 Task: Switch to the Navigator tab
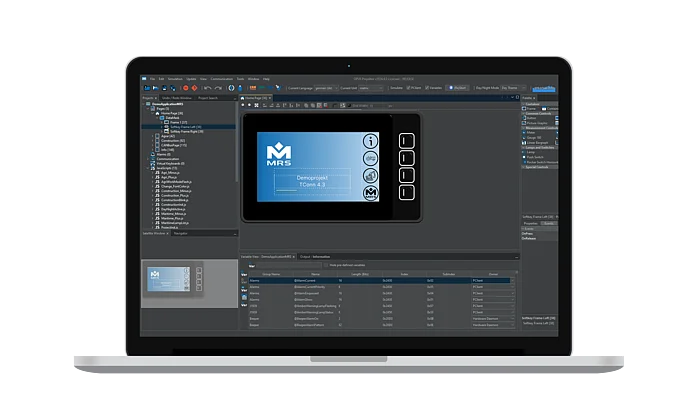180,233
